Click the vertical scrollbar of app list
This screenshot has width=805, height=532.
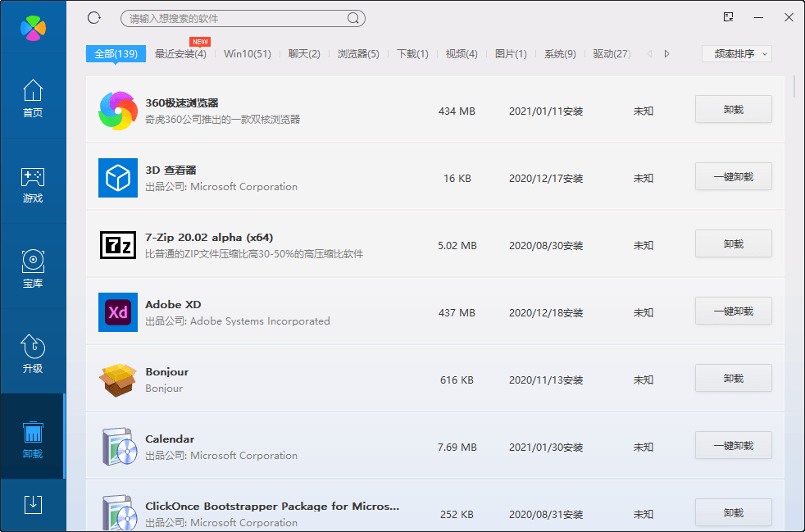794,87
